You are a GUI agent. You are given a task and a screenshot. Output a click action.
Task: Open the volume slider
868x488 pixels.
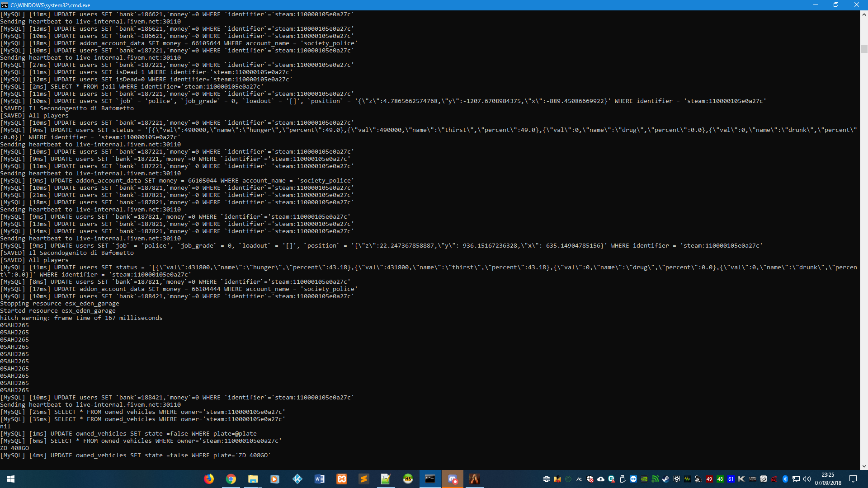807,479
